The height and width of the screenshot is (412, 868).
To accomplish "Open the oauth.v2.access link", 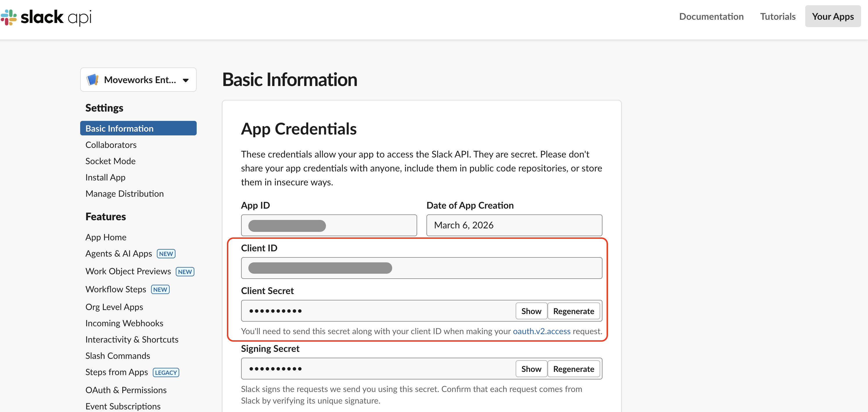I will 541,331.
